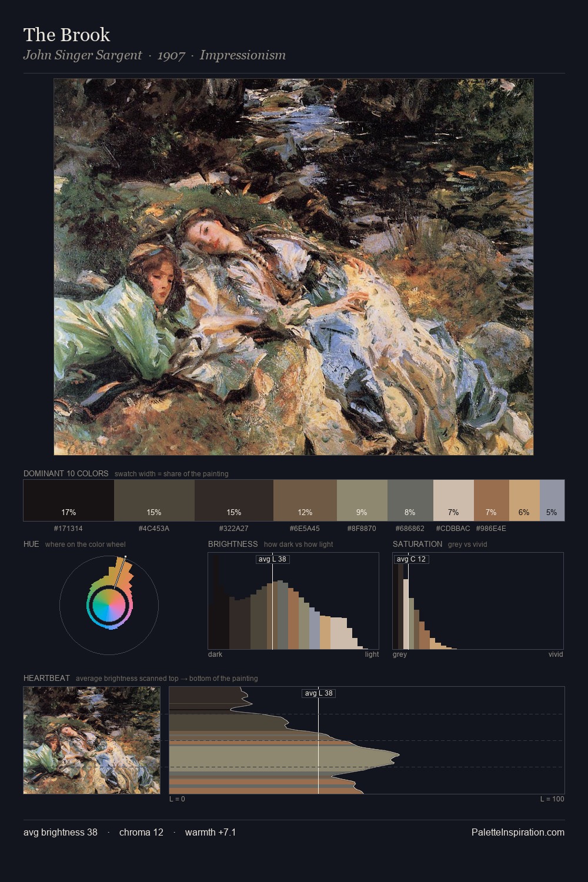This screenshot has width=588, height=882.
Task: Click the HEARTBEAT section heading
Action: (x=46, y=678)
